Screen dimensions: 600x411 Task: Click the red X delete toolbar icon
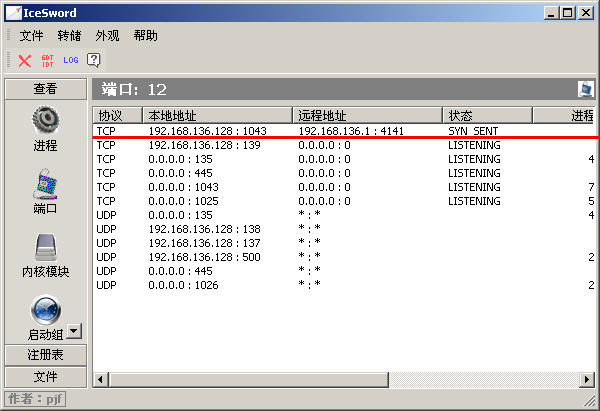[x=25, y=60]
